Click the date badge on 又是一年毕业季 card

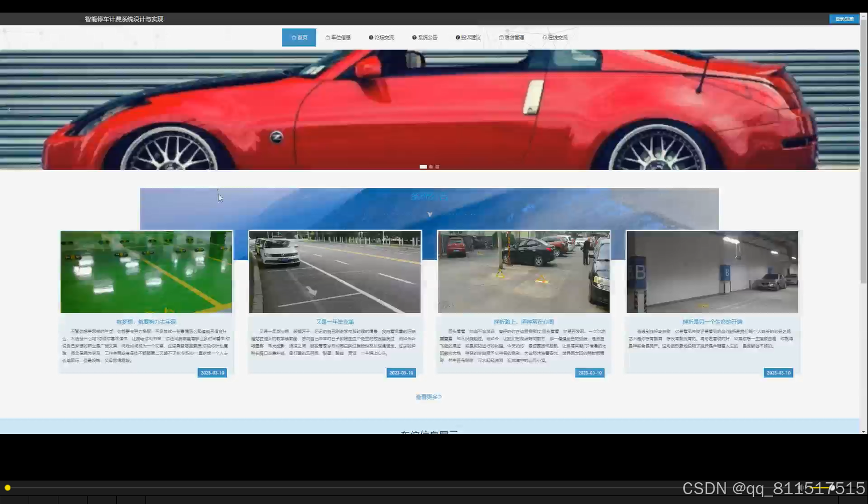click(x=401, y=373)
